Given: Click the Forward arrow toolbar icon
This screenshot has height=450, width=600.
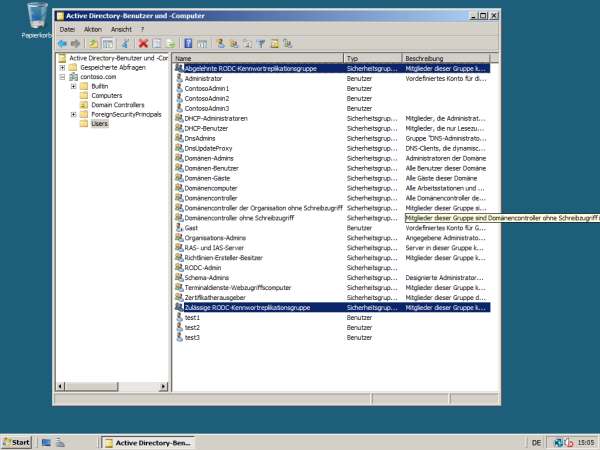Looking at the screenshot, I should [x=75, y=44].
